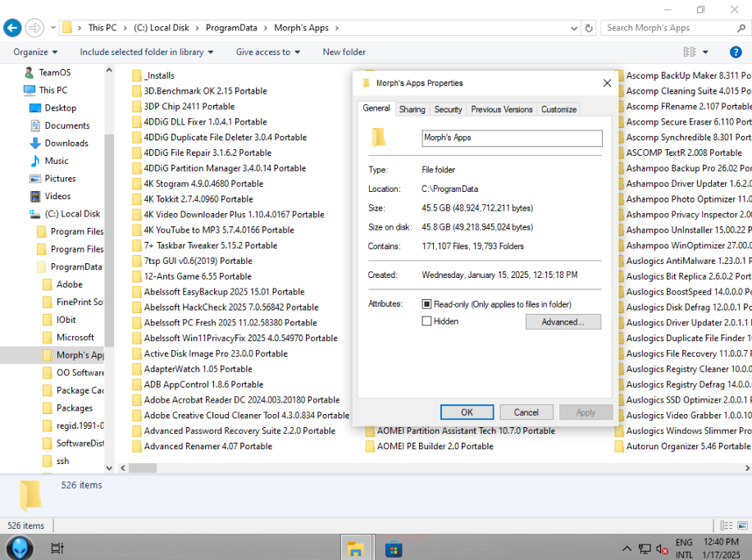Open the Give access to menu

click(x=267, y=52)
